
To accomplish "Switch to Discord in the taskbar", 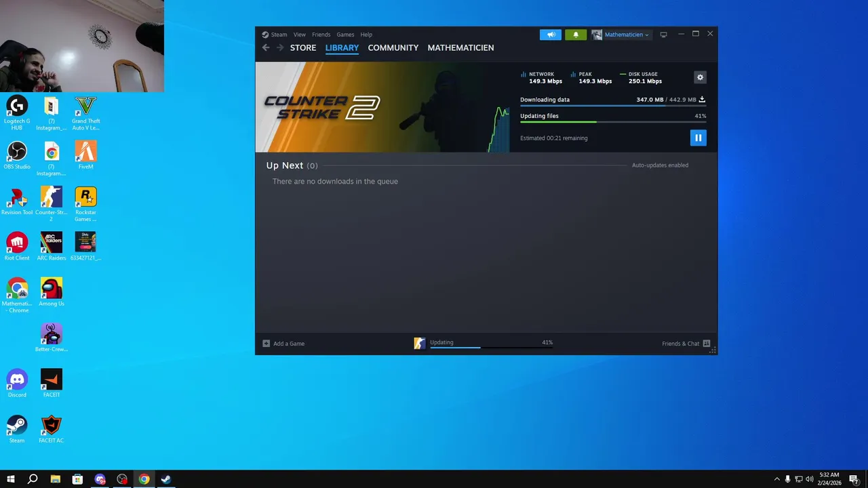I will (100, 479).
